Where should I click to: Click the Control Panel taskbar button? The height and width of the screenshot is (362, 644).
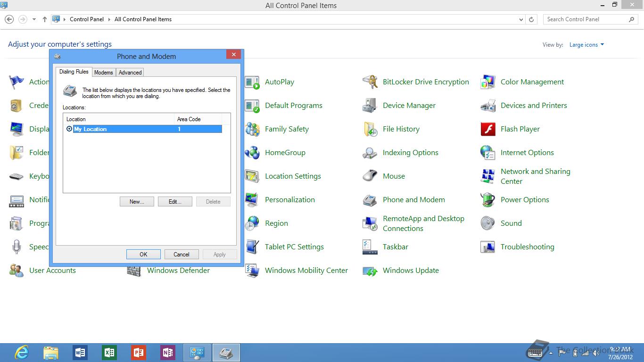click(197, 353)
